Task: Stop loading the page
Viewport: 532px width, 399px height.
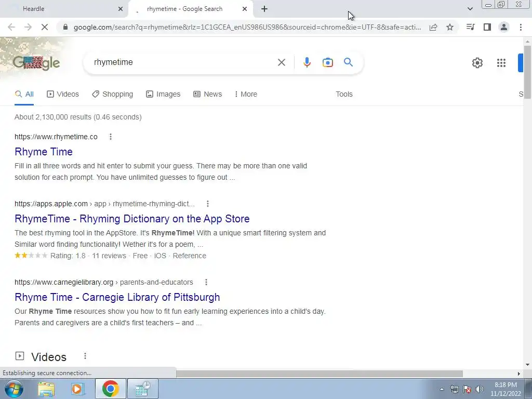Action: [x=45, y=27]
